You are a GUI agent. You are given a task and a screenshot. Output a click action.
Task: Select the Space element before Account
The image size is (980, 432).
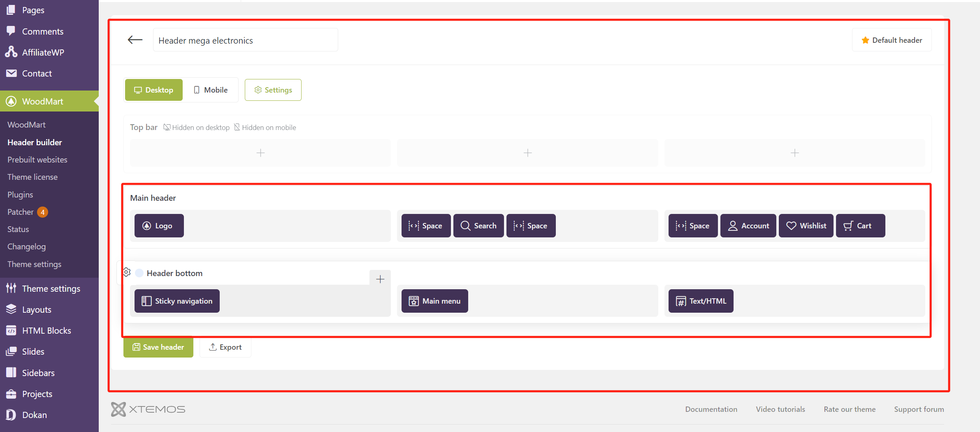coord(693,226)
